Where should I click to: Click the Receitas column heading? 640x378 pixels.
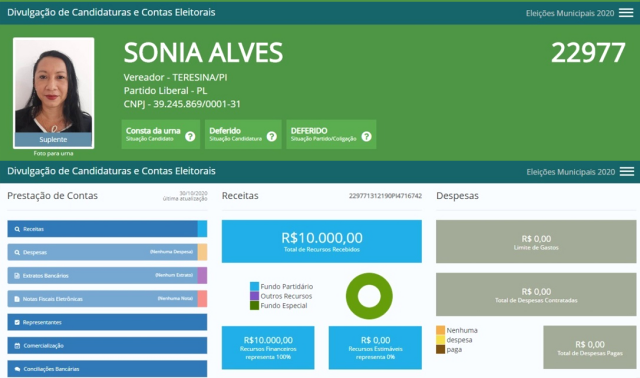point(240,196)
